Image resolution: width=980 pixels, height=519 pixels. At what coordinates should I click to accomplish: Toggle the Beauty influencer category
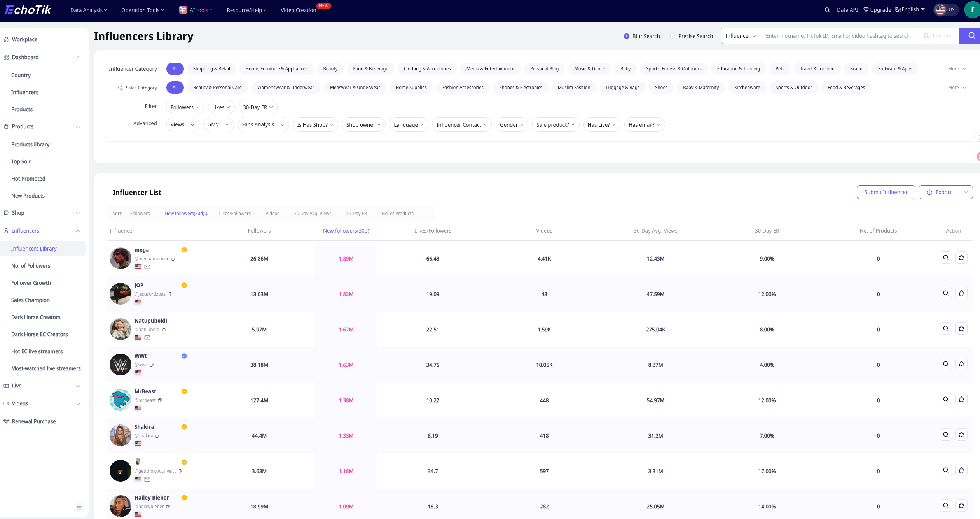point(330,69)
